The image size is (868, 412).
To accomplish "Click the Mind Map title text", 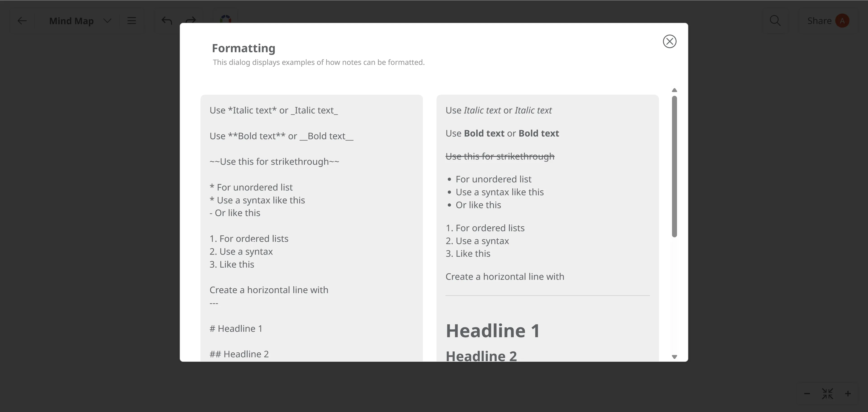I will tap(71, 21).
